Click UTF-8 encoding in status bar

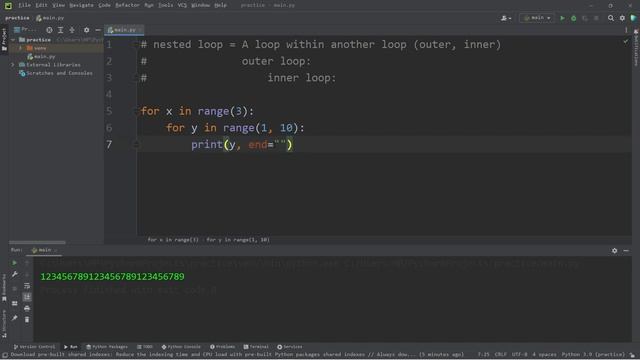point(520,355)
